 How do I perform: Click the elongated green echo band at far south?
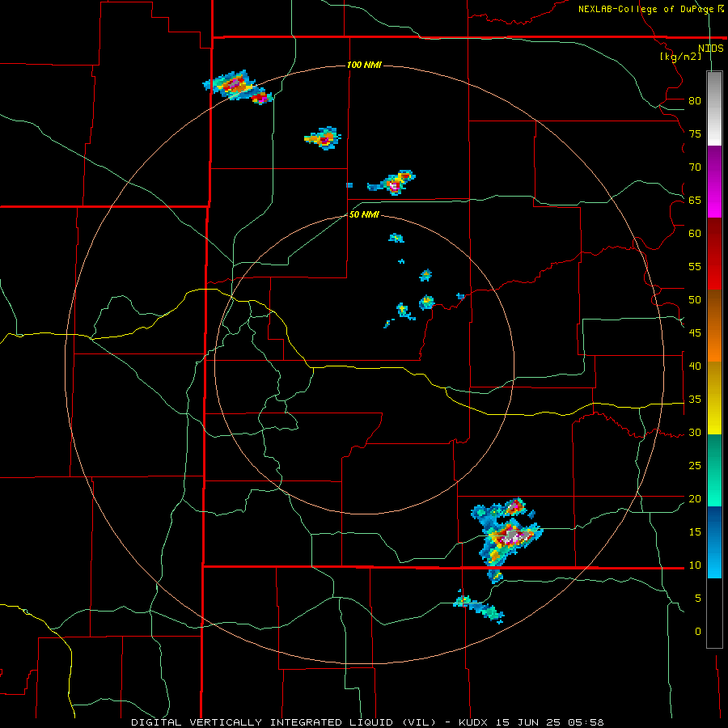click(479, 607)
